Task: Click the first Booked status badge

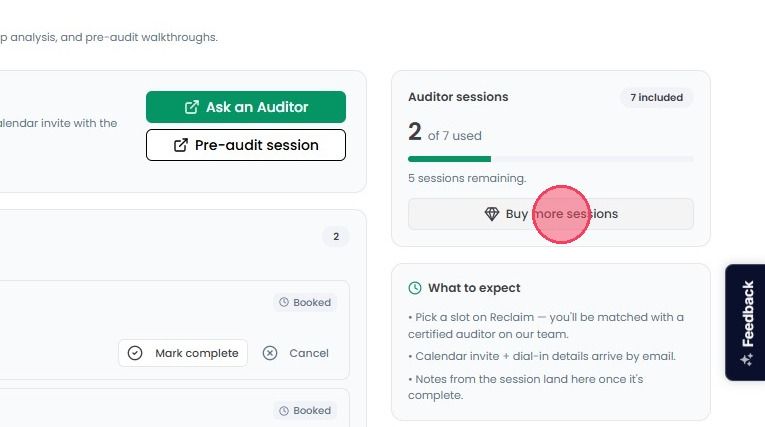Action: pyautogui.click(x=305, y=303)
